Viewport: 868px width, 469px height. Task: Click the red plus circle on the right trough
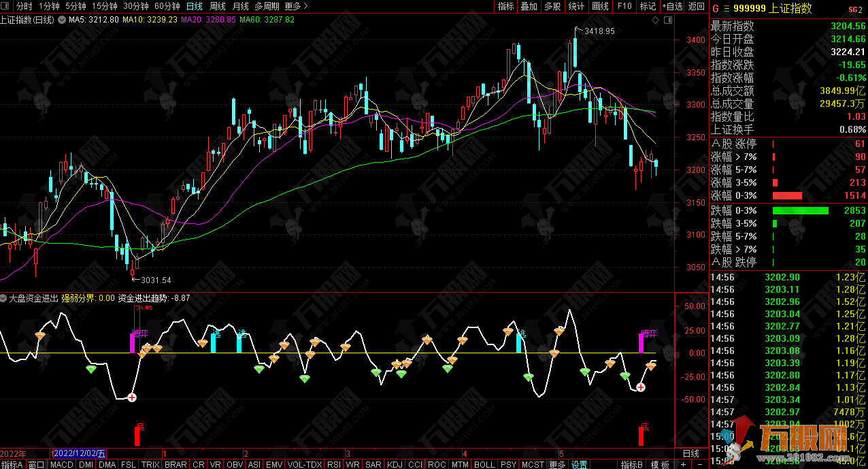pyautogui.click(x=640, y=387)
